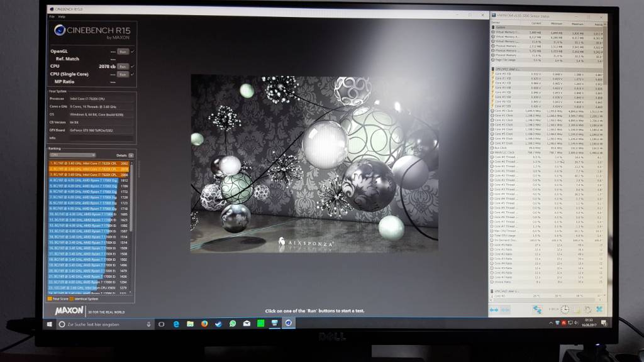Launch Firefox from the taskbar
This screenshot has width=644, height=362.
(x=204, y=324)
